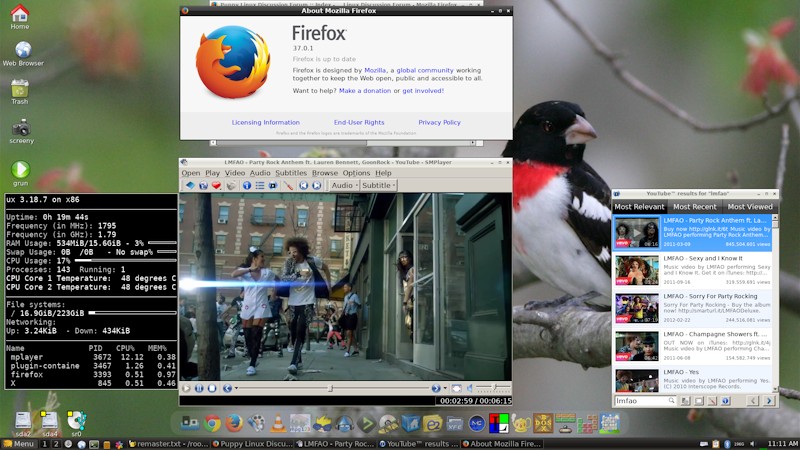Click the screenshot camera icon in SMPlayer toolbar

click(231, 186)
